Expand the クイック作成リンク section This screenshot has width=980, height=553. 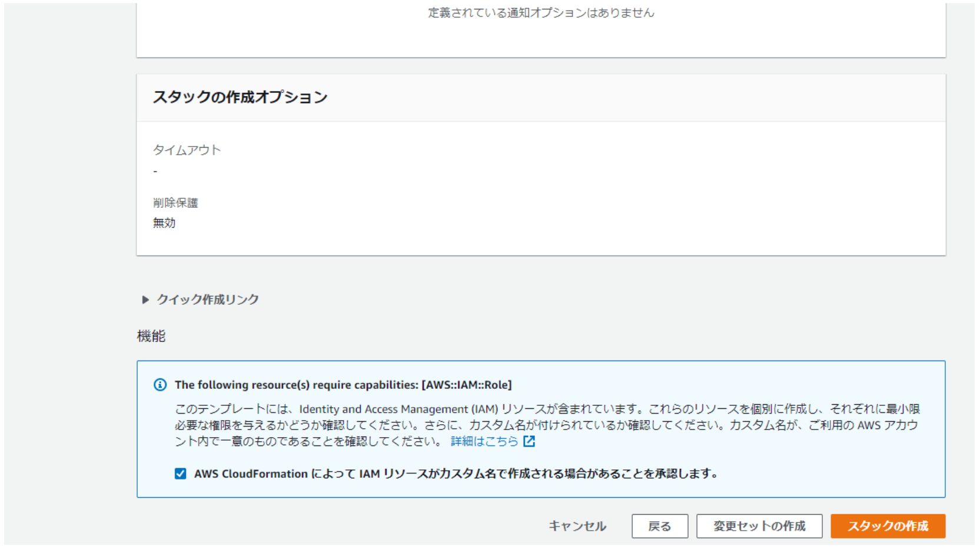pyautogui.click(x=201, y=299)
